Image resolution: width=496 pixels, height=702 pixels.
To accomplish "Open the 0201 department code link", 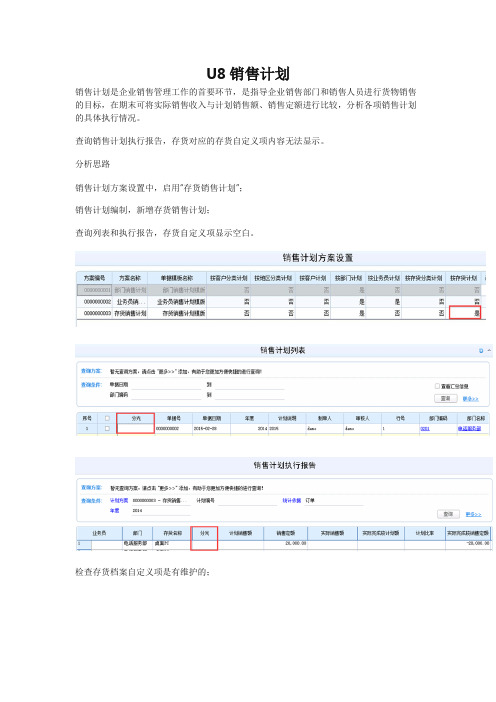I will [425, 428].
